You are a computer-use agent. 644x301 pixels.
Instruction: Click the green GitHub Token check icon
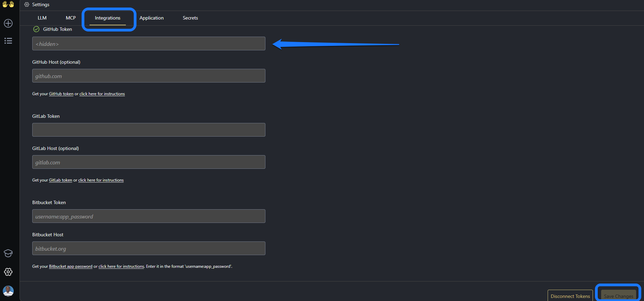coord(36,29)
